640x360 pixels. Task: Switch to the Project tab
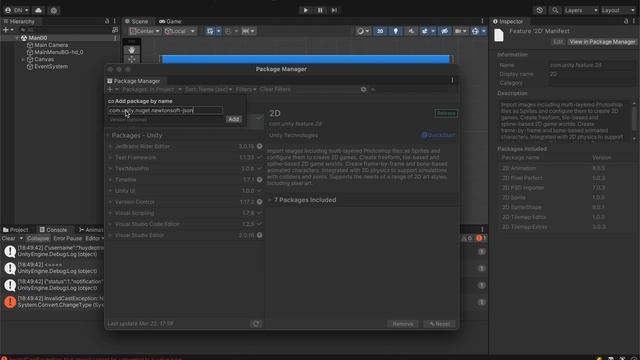click(16, 230)
